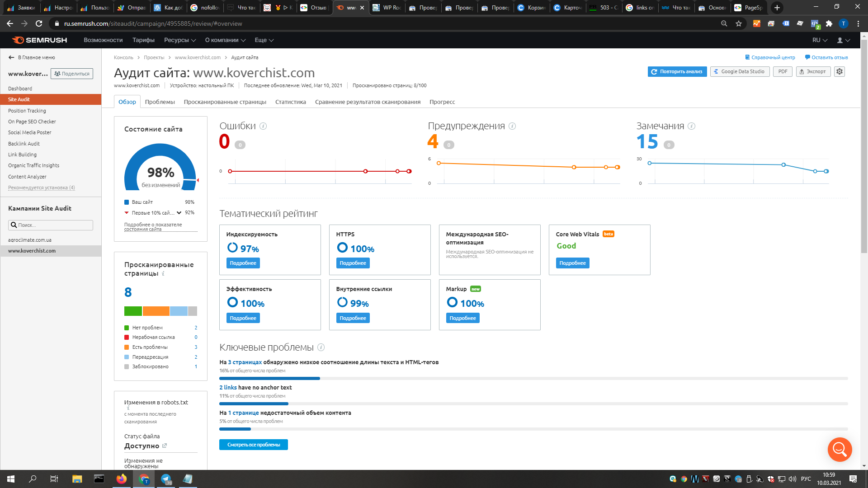
Task: Click Подробнее under HTTPS
Action: pos(353,263)
